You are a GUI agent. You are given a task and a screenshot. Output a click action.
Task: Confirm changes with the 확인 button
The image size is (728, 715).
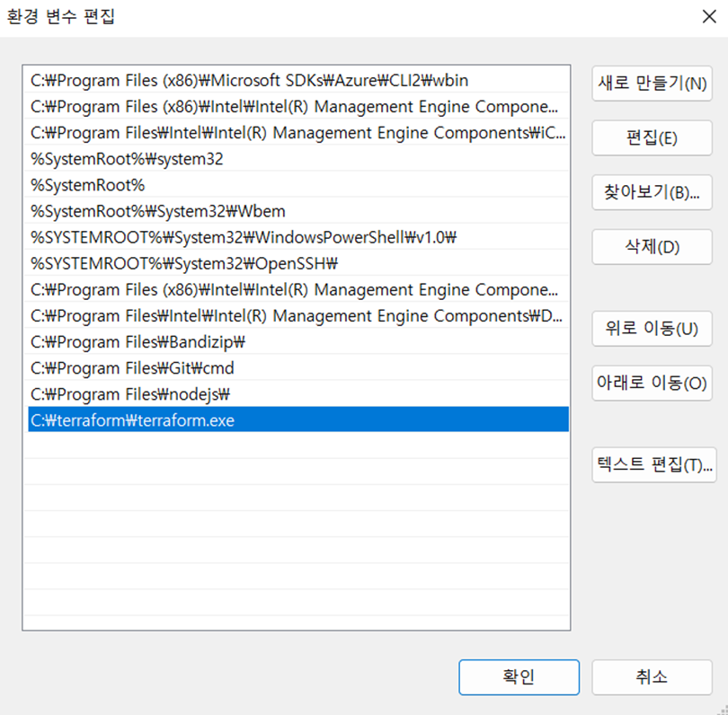[519, 677]
